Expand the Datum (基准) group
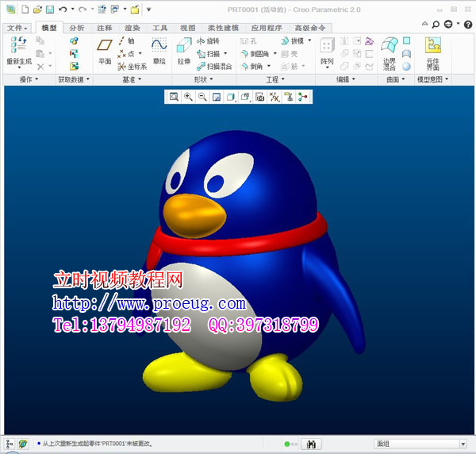 (132, 79)
